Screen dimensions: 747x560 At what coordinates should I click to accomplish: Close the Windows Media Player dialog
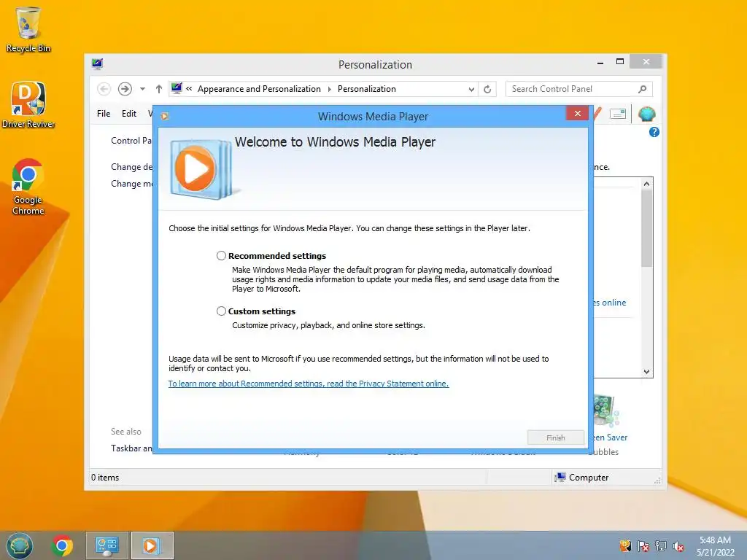coord(578,113)
